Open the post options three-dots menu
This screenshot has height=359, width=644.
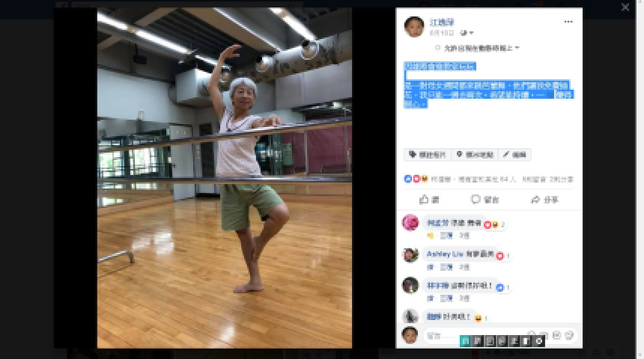(x=568, y=22)
